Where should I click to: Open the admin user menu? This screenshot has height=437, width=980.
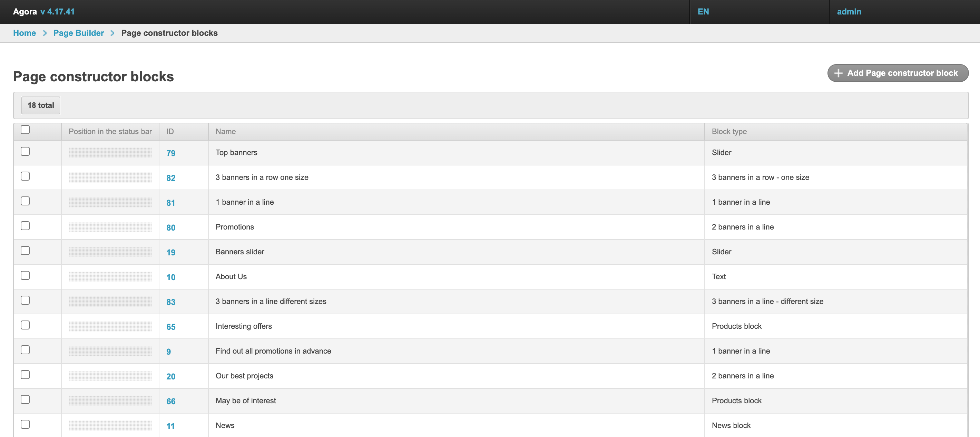tap(849, 11)
